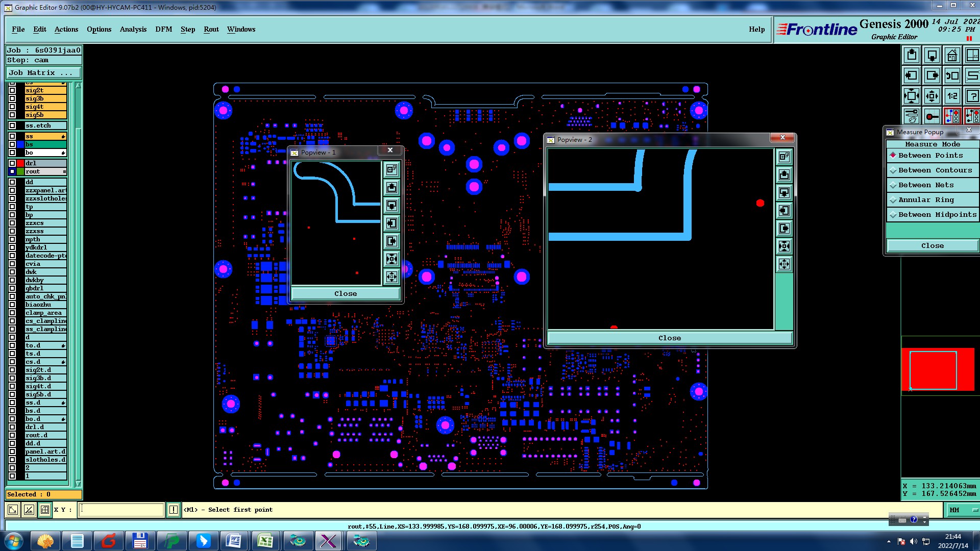Click the X Y coordinate input field
Screen dimensions: 980x551
pyautogui.click(x=121, y=510)
